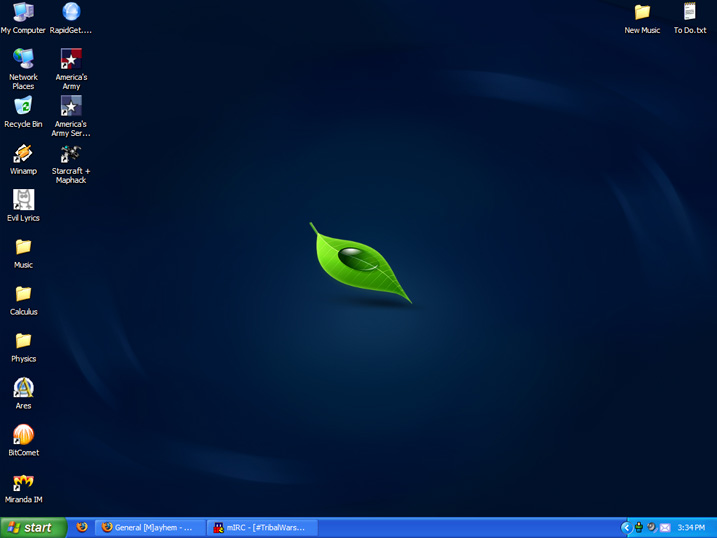Click the 3:34 PM clock
Screen dimensions: 717x538
click(691, 527)
